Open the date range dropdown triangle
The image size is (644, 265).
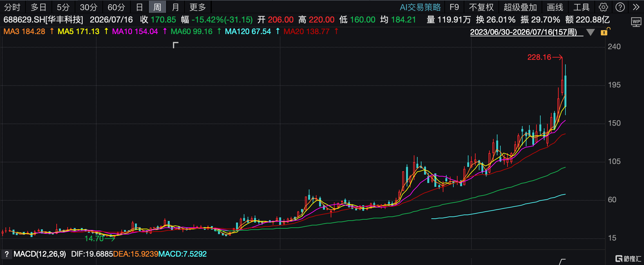[x=590, y=32]
